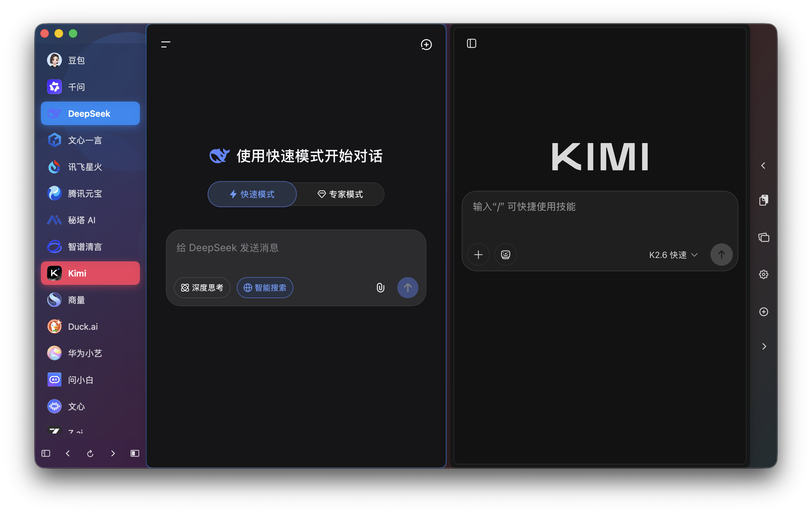812x514 pixels.
Task: Toggle 智能搜索 smart search
Action: coord(265,288)
